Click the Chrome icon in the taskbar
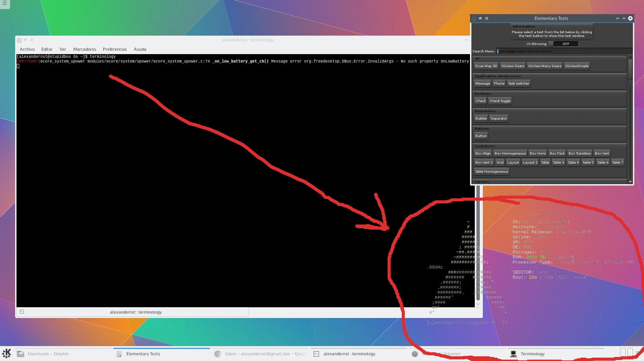Viewport: 644px width, 361px height. click(x=218, y=354)
